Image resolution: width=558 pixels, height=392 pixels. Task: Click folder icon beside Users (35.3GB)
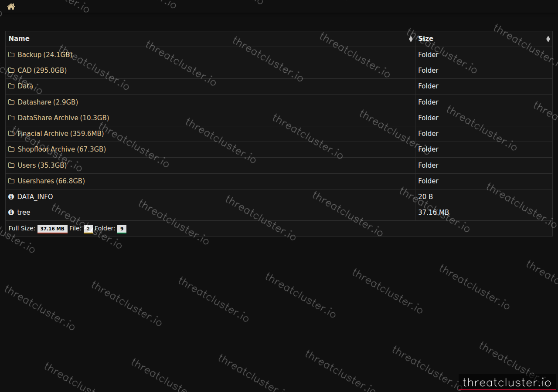click(x=11, y=166)
